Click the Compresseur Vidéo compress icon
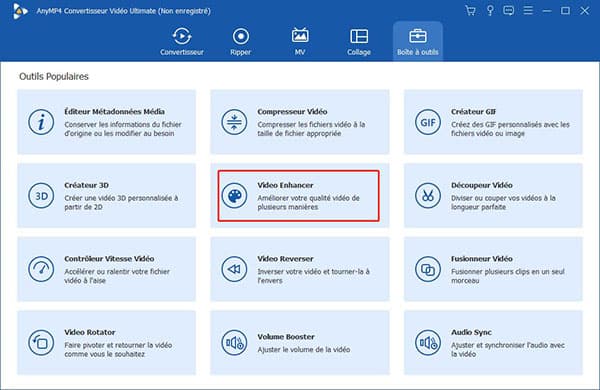600x390 pixels. tap(234, 122)
